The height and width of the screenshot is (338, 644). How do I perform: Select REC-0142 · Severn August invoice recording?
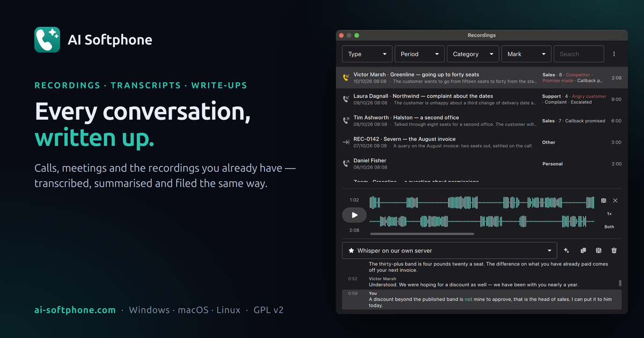(482, 142)
